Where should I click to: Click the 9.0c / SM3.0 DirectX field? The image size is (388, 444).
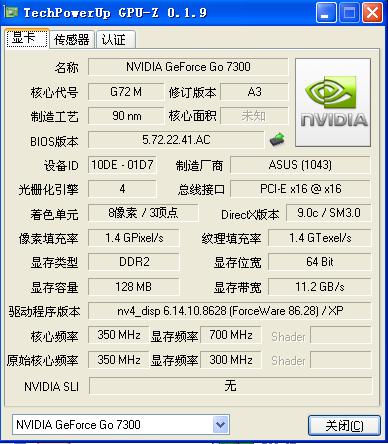point(328,213)
